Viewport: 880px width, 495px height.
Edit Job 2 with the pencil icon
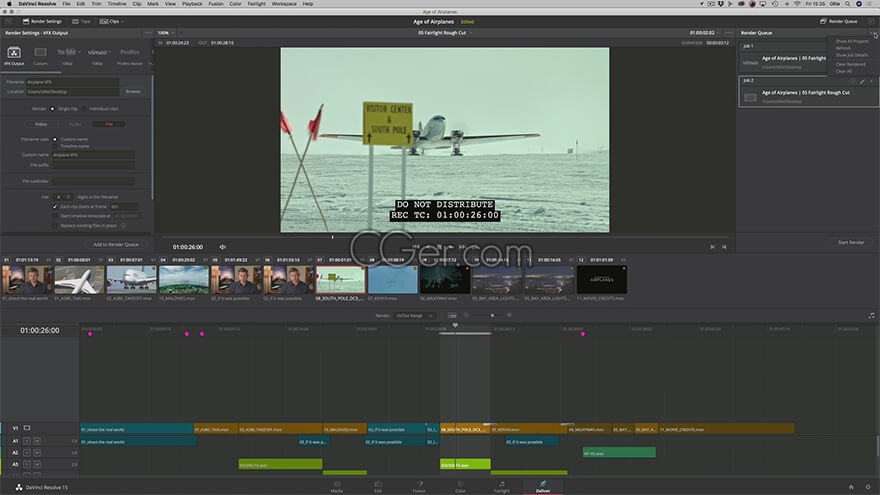pos(862,81)
